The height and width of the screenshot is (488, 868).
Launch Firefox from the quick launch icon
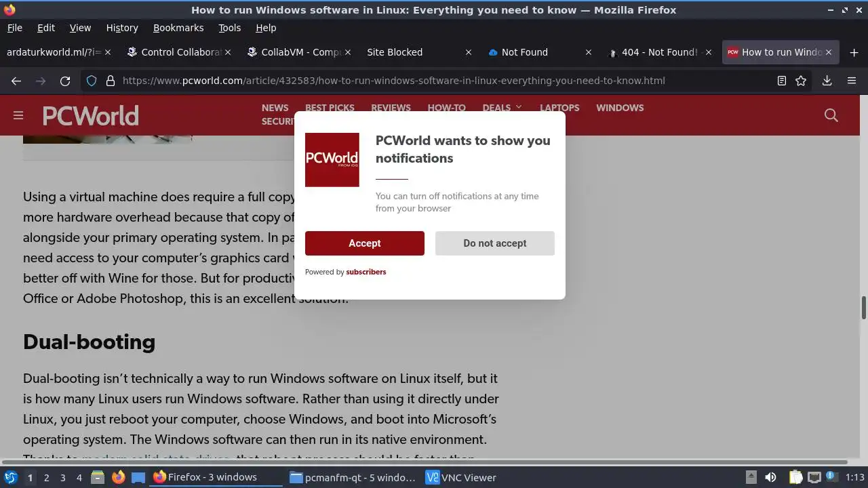pos(118,478)
